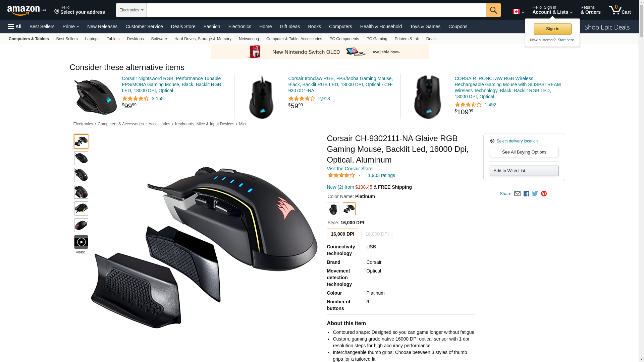Viewport: 644px width, 362px height.
Task: Play the product video thumbnail
Action: click(81, 242)
